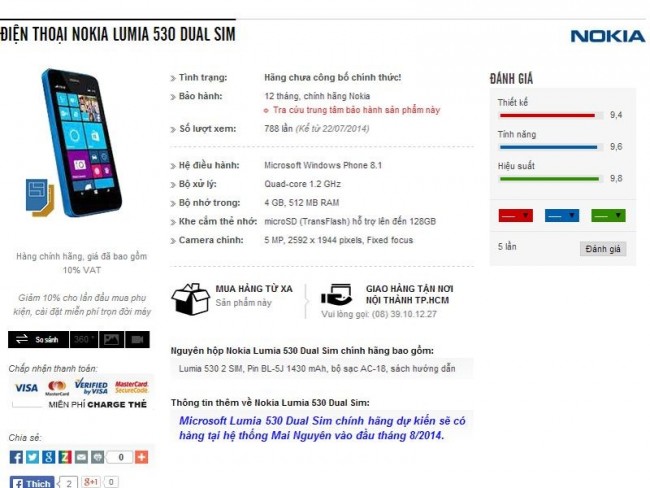650x488 pixels.
Task: Expand the red design rating dropdown
Action: 515,216
